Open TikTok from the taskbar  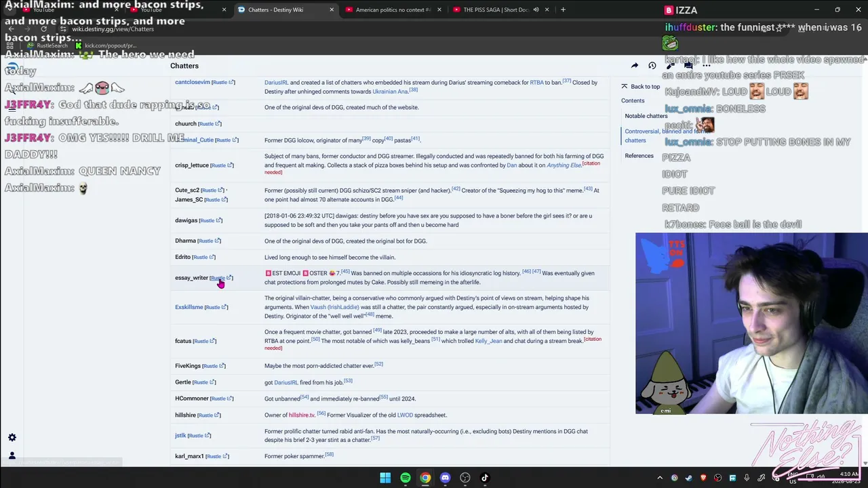click(x=485, y=478)
